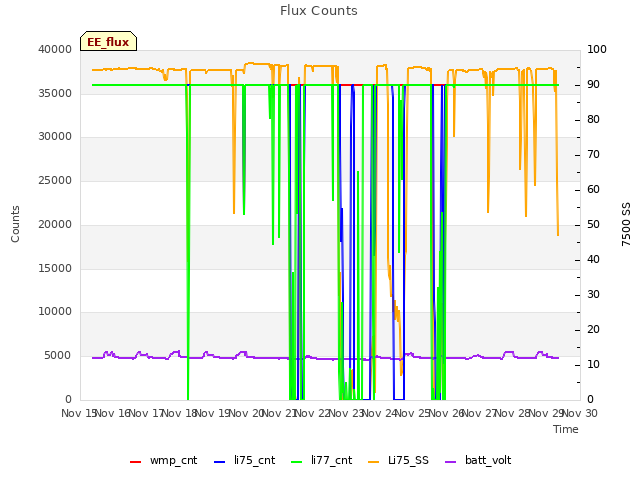640x480 pixels.
Task: Toggle the wmp_cnt legend entry
Action: tap(163, 460)
